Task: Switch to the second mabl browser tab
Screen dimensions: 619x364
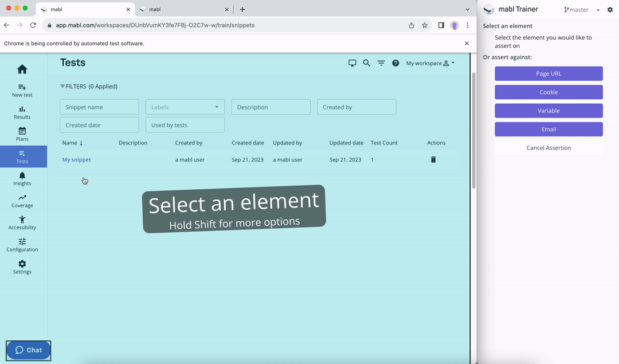Action: (x=181, y=10)
